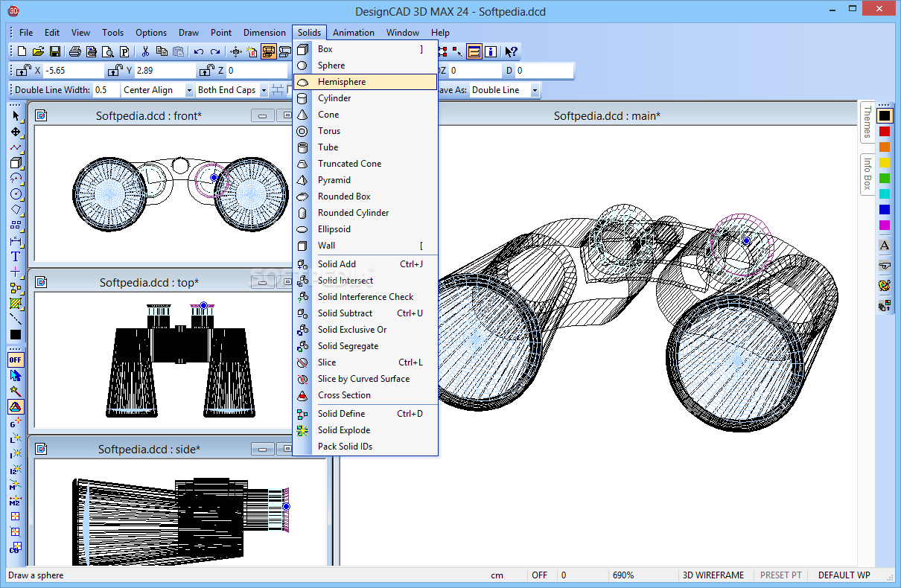The width and height of the screenshot is (901, 588).
Task: Click the context help arrow-question icon
Action: click(x=511, y=51)
